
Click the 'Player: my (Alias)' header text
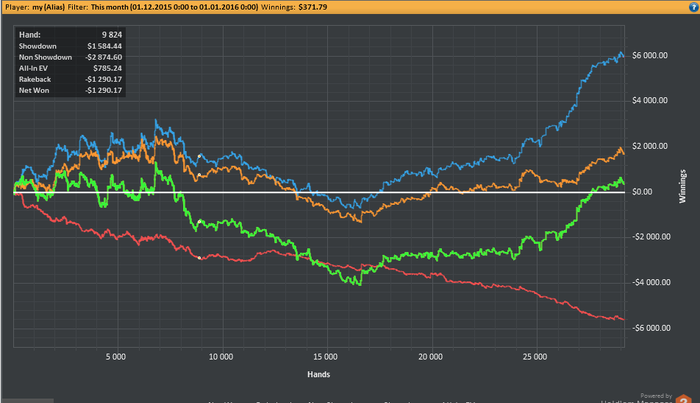35,7
